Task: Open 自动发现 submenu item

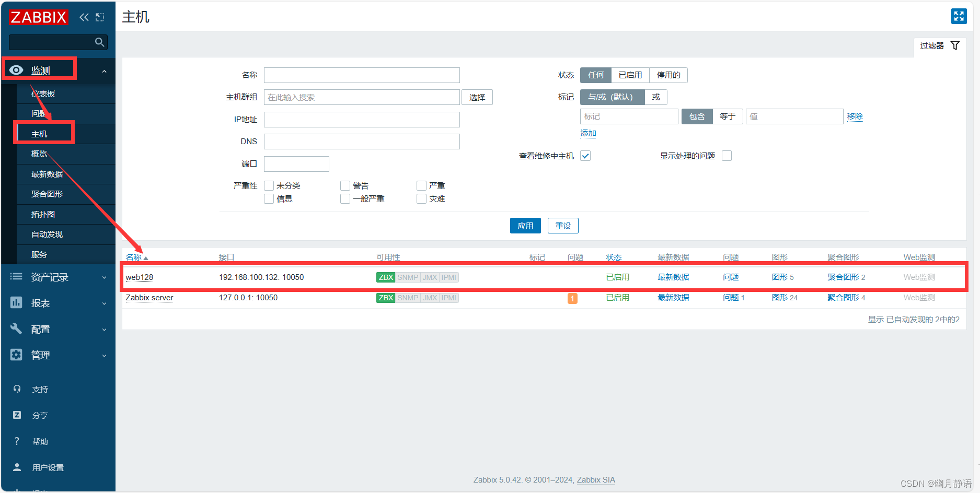Action: pyautogui.click(x=66, y=234)
